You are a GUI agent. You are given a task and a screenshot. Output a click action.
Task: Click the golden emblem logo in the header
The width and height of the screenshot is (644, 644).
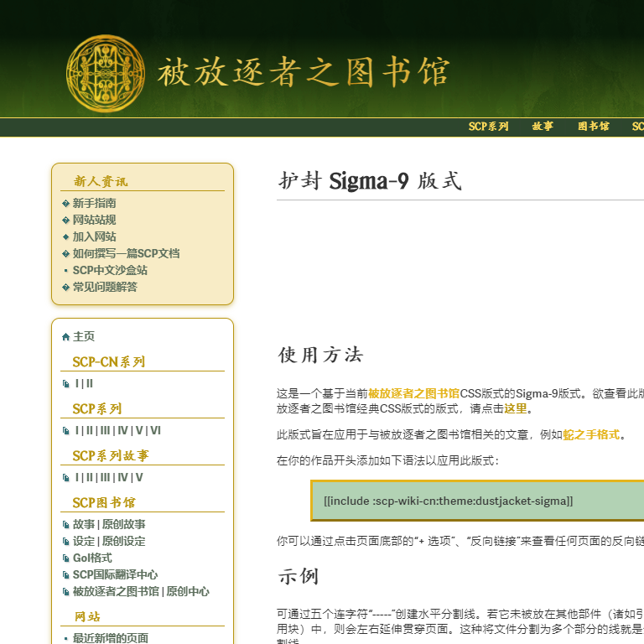coord(106,73)
